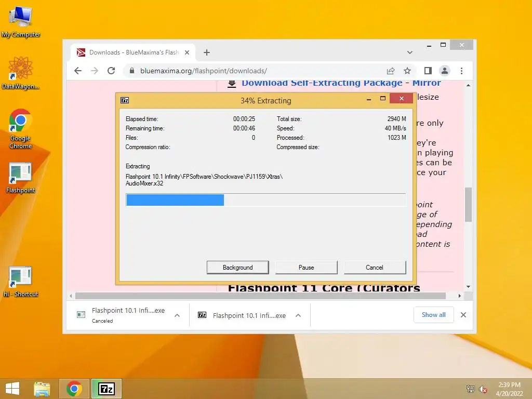Open a new Chrome tab
532x399 pixels.
(207, 52)
